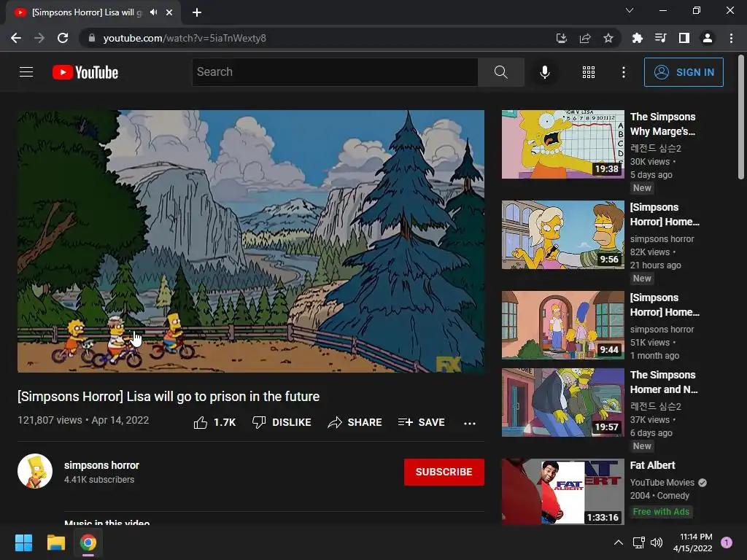Save the video to a playlist

tap(421, 422)
